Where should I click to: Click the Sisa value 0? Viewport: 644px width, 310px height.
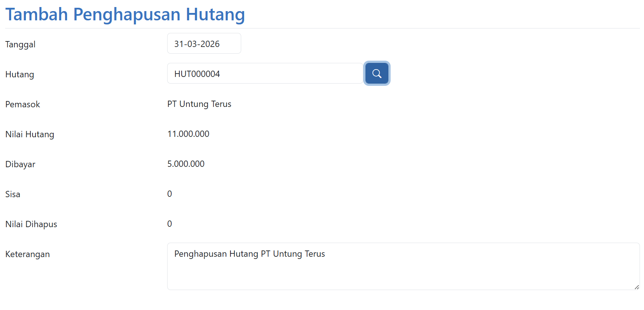pyautogui.click(x=169, y=194)
